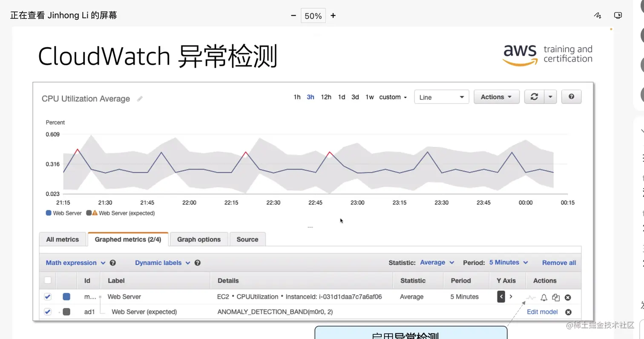Click the Remove all link

[x=559, y=263]
